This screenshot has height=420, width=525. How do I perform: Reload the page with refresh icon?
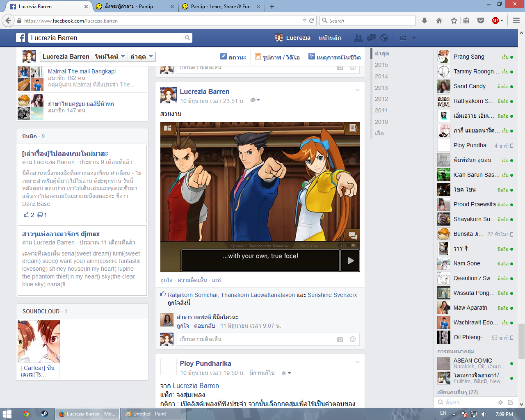311,21
